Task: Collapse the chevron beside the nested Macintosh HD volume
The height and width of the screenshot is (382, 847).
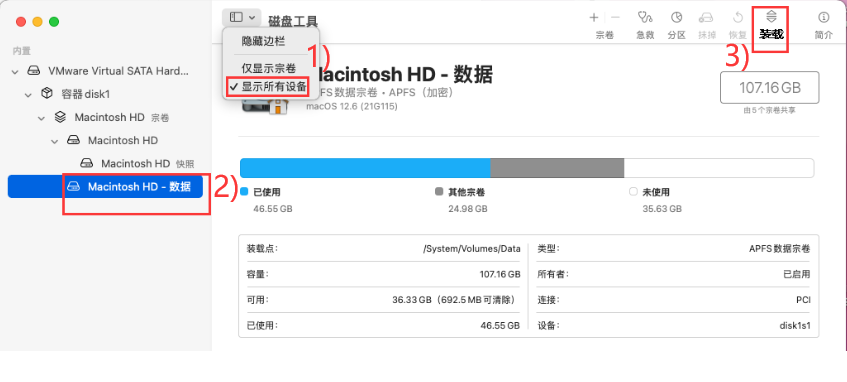Action: (55, 141)
